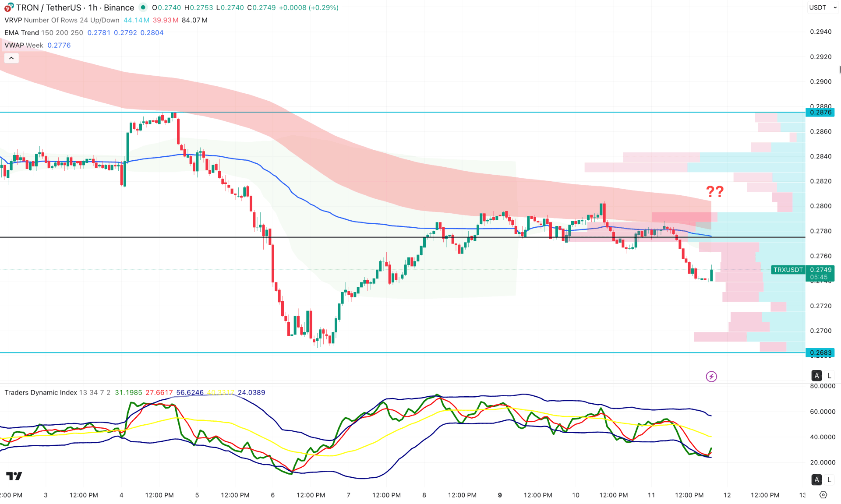Click the TradingView watermark logo

tap(14, 476)
